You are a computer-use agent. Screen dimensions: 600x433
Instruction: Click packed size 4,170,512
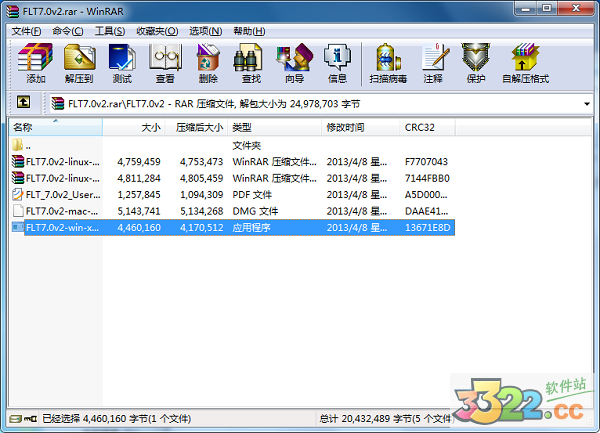click(202, 228)
